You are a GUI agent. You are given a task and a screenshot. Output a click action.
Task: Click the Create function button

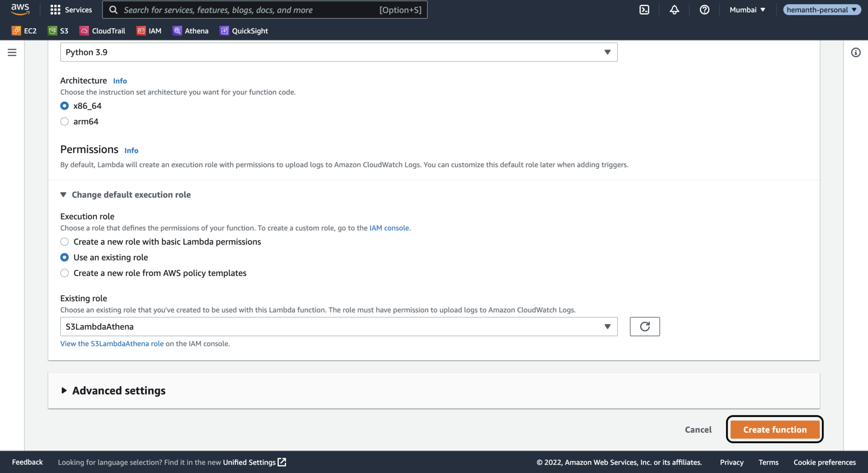[x=774, y=429]
